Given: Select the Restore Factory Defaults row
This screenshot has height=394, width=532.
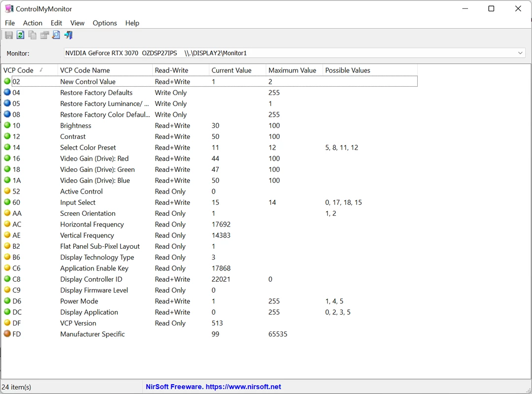Looking at the screenshot, I should tap(209, 92).
